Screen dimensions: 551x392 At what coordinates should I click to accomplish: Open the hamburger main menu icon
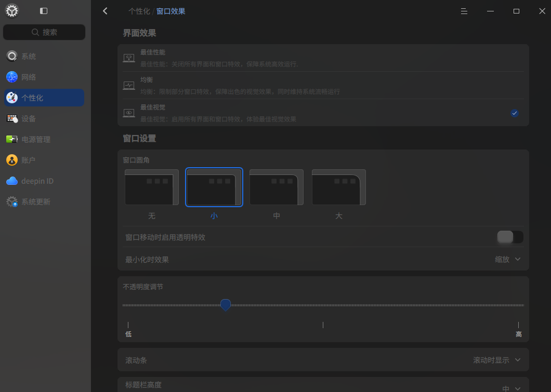point(464,11)
